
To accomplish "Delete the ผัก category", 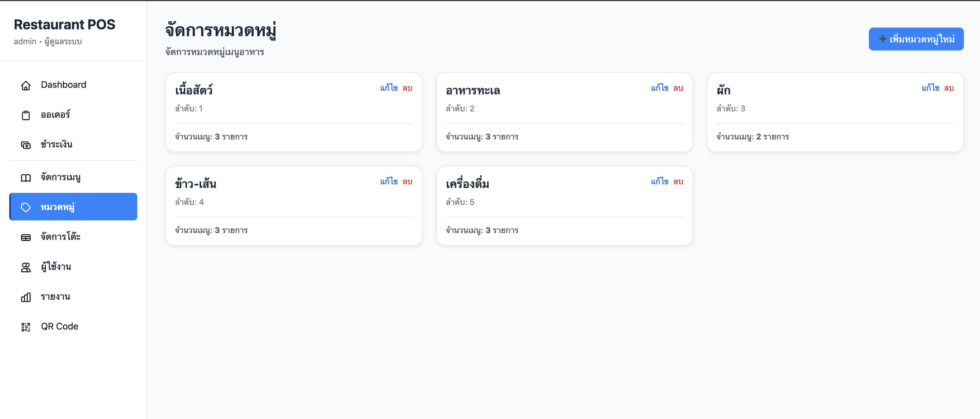I will 949,88.
